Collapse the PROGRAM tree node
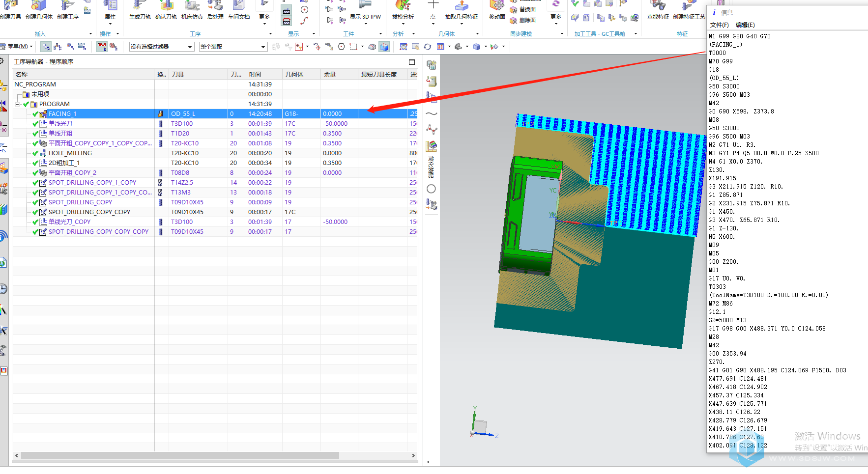This screenshot has height=474, width=868. (18, 104)
